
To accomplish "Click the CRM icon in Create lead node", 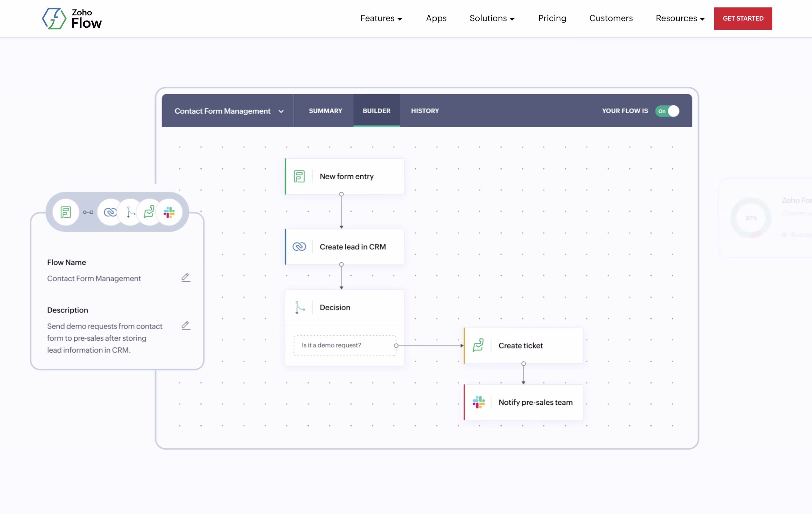I will click(x=299, y=247).
